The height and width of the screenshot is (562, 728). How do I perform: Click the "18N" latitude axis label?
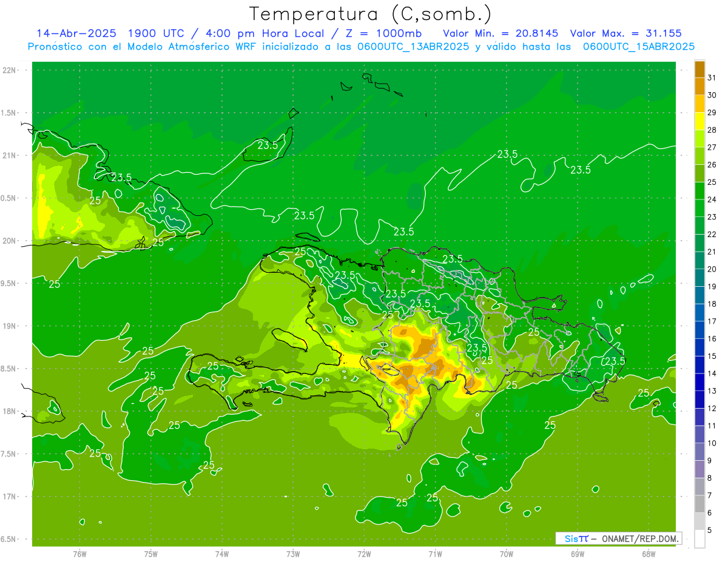click(x=9, y=412)
